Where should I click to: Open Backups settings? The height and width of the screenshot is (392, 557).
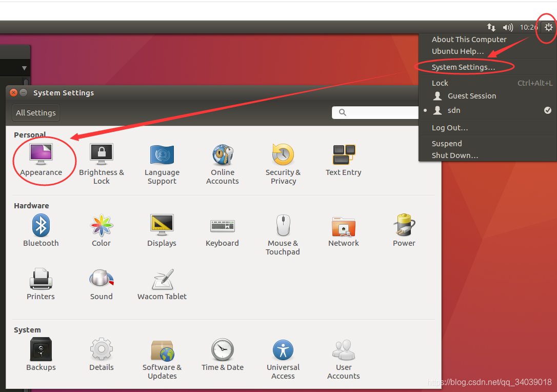(x=41, y=355)
